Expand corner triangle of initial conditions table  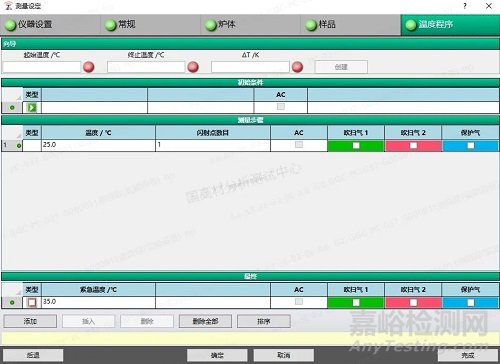coord(19,98)
